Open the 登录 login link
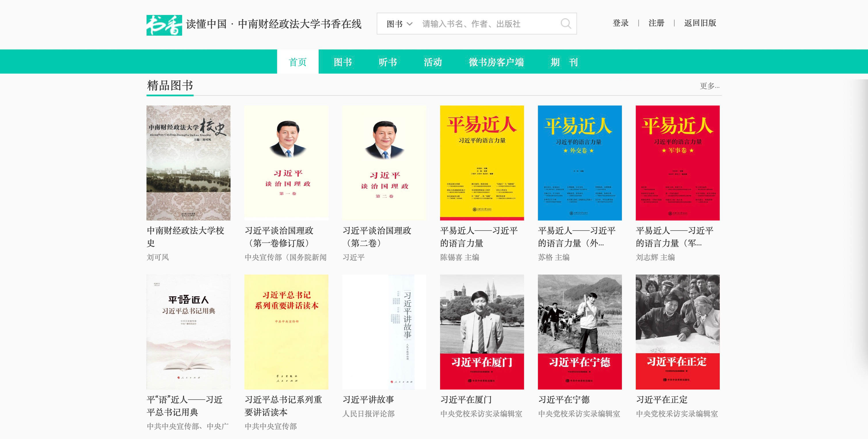Image resolution: width=868 pixels, height=439 pixels. click(x=620, y=23)
